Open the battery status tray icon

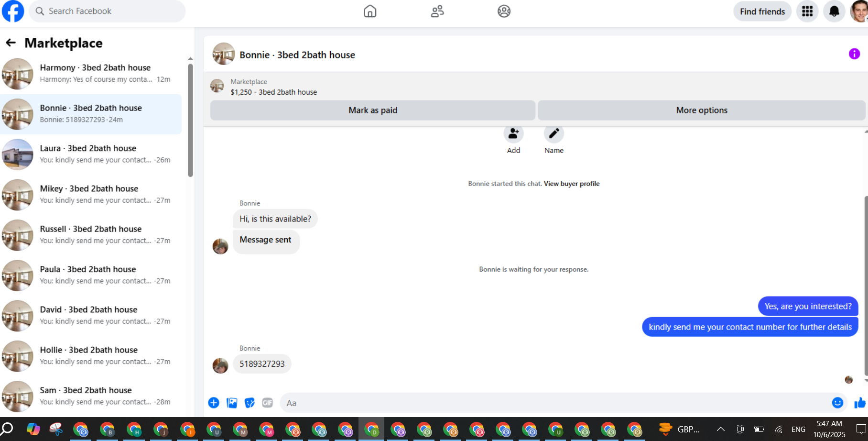point(759,429)
